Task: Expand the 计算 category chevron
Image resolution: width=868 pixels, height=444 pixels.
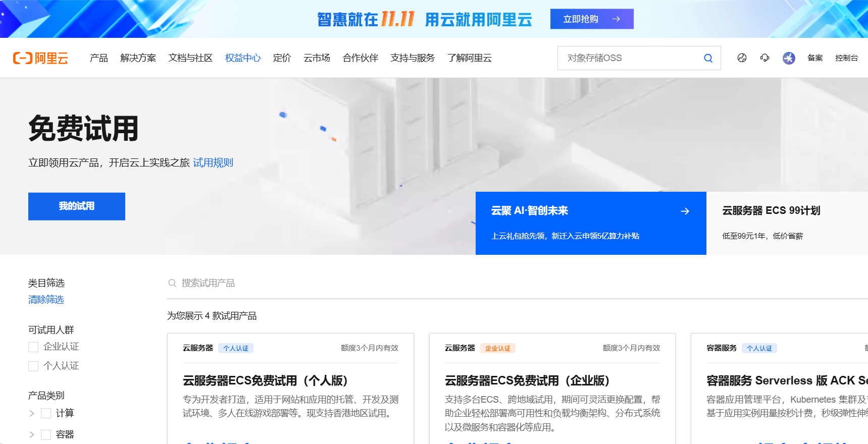Action: (32, 413)
